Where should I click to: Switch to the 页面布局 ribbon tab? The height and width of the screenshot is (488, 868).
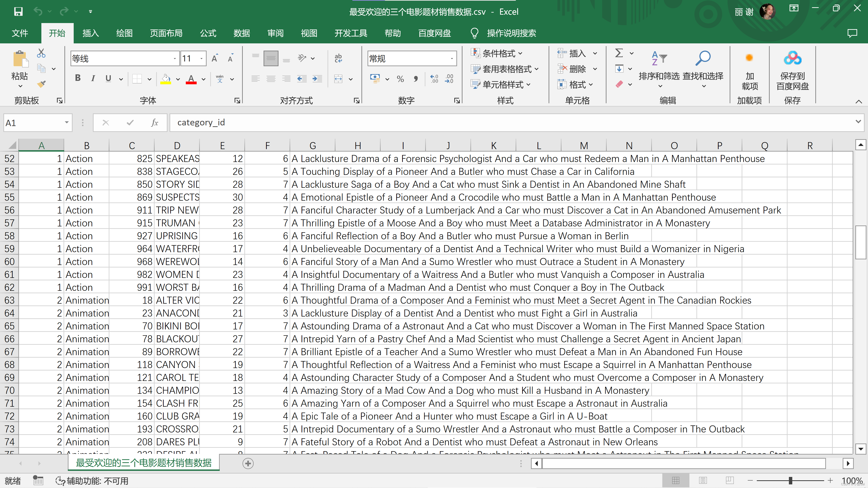tap(166, 33)
